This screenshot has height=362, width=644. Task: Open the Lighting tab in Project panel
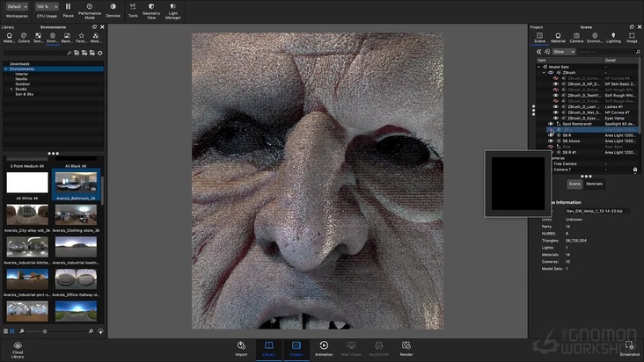(x=613, y=38)
